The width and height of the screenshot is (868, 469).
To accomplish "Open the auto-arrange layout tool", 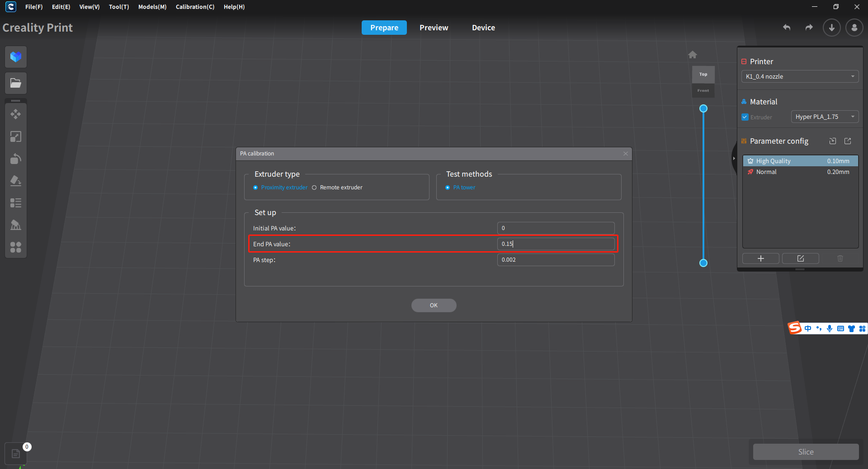I will tap(16, 247).
